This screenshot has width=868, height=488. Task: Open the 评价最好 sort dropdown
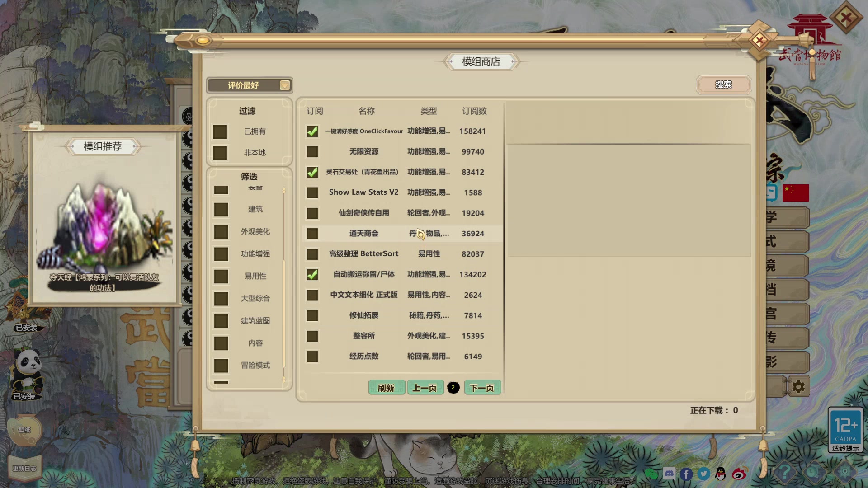click(x=250, y=85)
